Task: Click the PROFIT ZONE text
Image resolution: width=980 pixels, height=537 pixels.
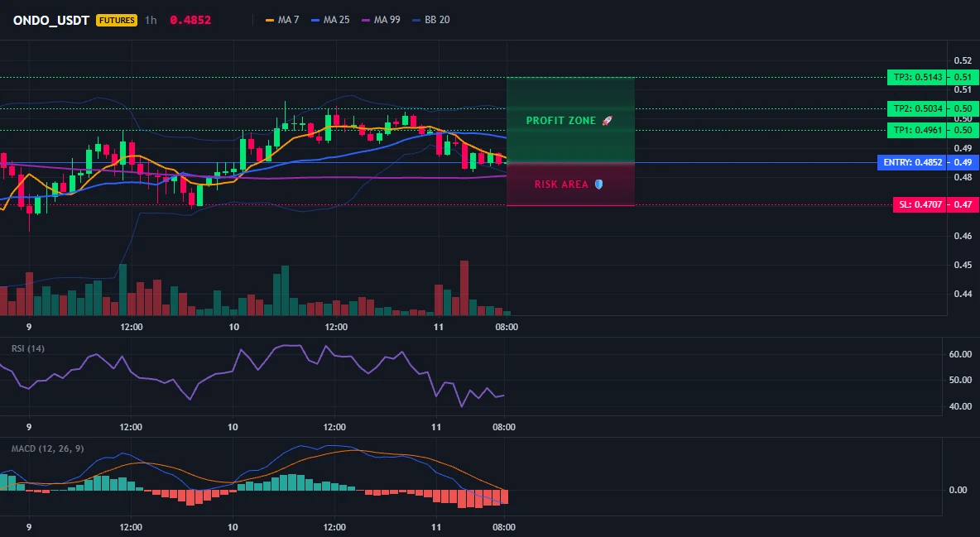Action: [561, 121]
